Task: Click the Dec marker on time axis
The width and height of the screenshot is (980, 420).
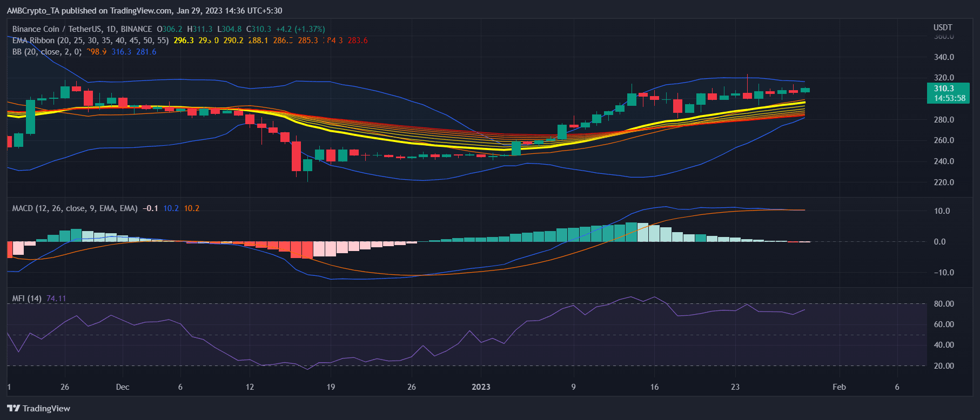Action: click(x=123, y=387)
